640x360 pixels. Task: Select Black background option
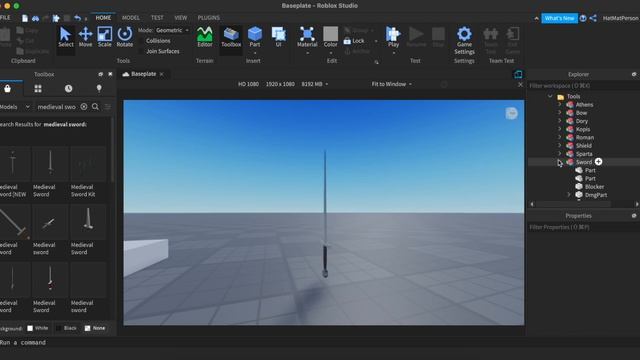point(66,328)
